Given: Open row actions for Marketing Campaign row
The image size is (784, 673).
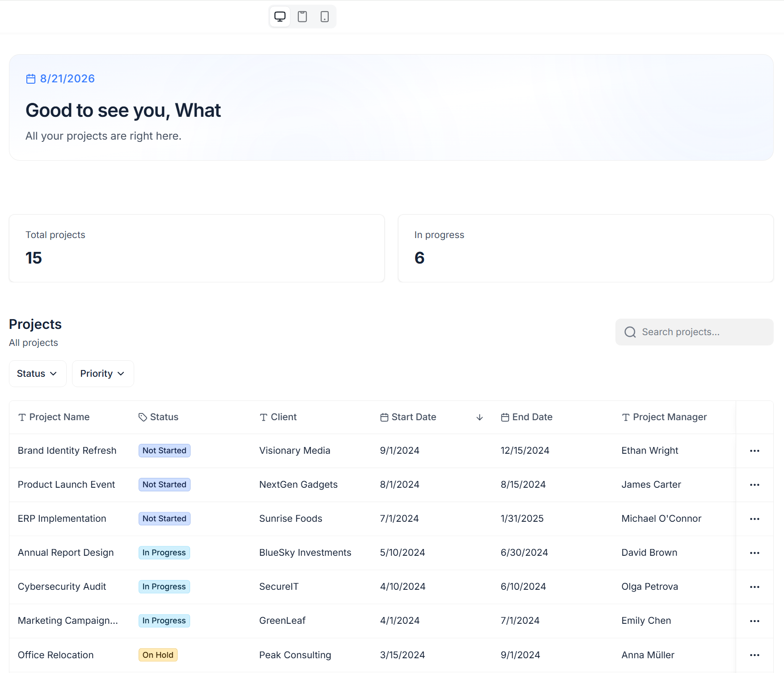Looking at the screenshot, I should click(x=754, y=621).
